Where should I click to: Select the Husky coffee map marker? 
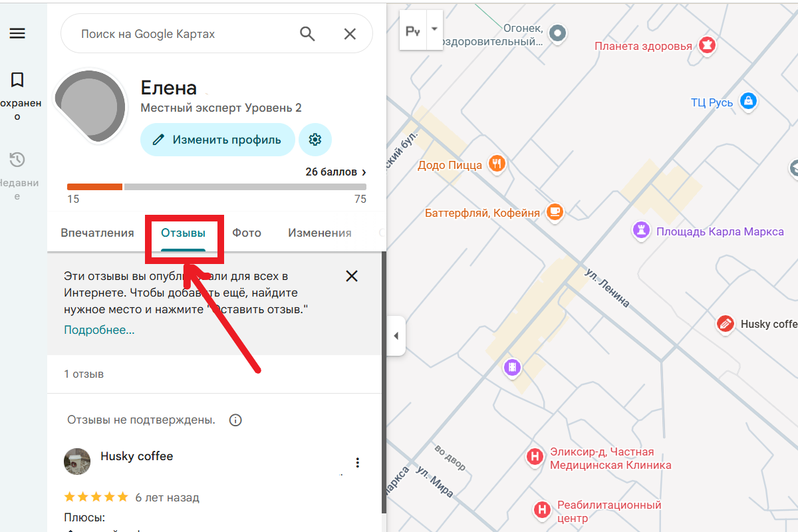[725, 324]
